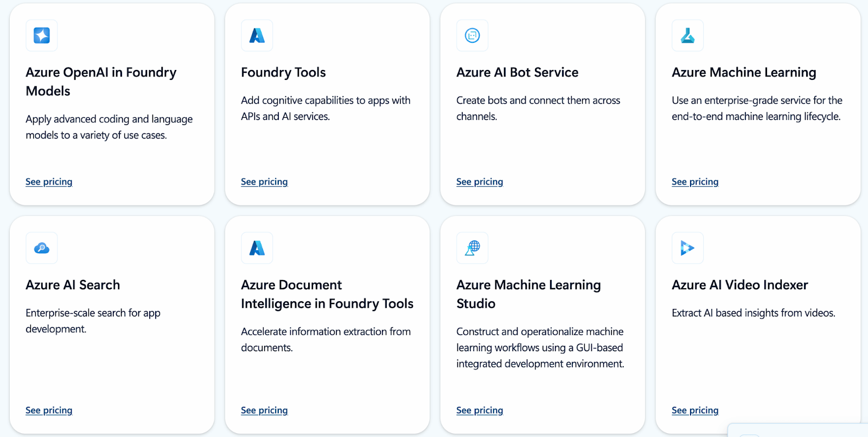The image size is (868, 437).
Task: Open See pricing for Azure Machine Learning Studio
Action: (480, 410)
